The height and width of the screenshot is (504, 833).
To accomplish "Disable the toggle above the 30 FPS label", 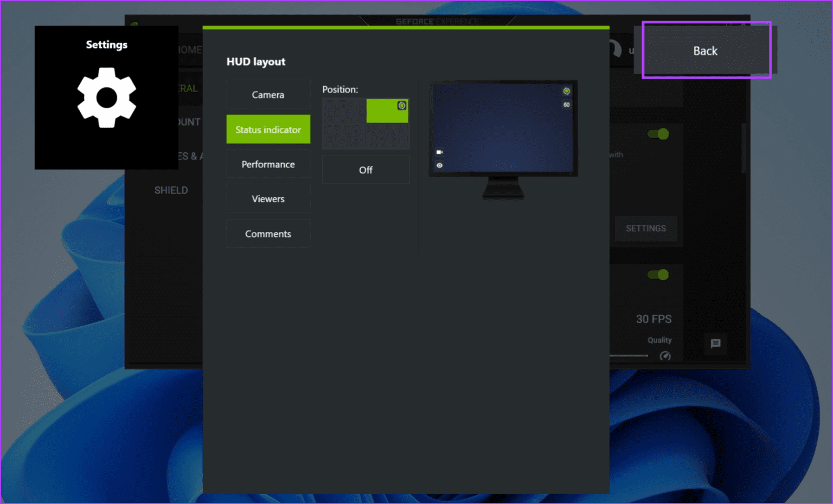I will (658, 275).
